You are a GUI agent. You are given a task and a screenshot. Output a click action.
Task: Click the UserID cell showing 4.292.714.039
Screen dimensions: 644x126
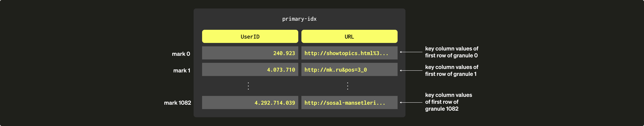(250, 102)
